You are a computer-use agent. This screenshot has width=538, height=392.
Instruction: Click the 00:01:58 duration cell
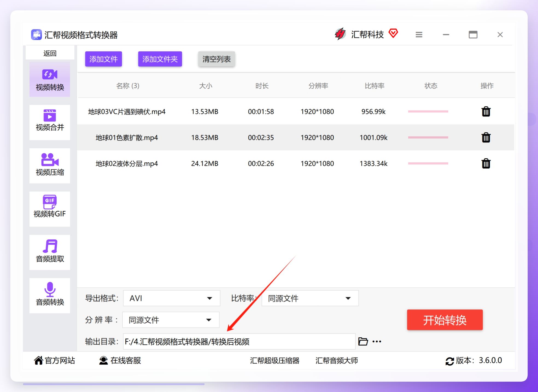point(261,112)
